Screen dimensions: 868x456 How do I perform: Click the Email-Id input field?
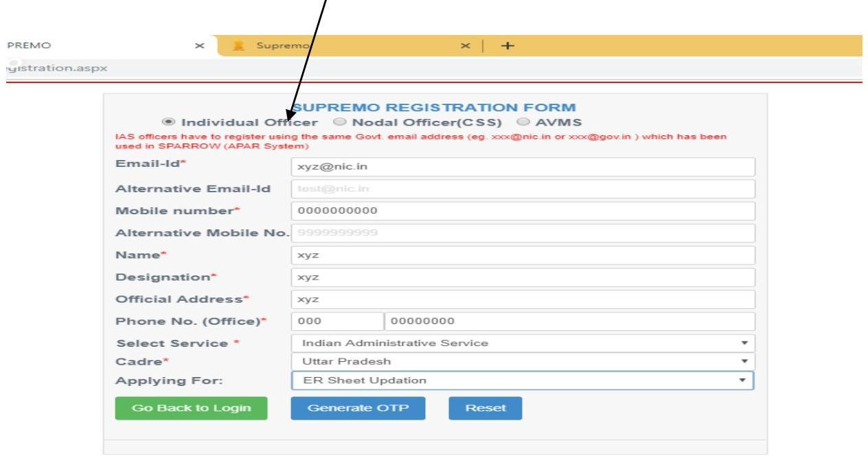point(523,167)
